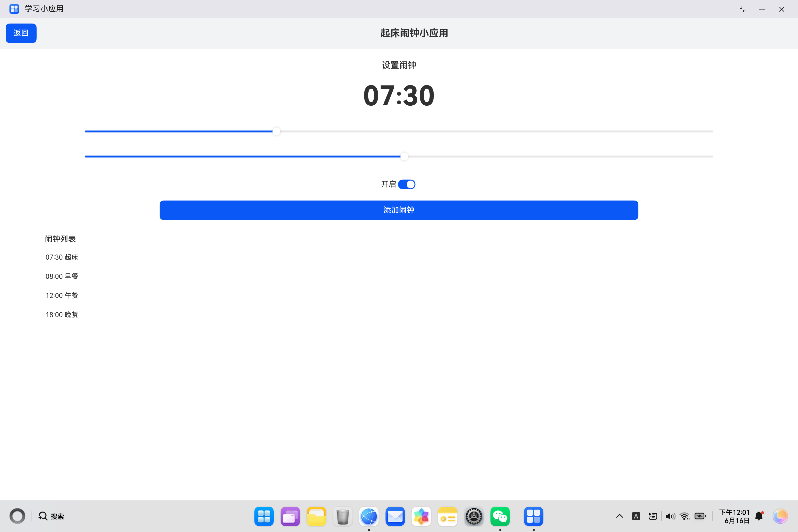Open the volume speaker tray icon
The width and height of the screenshot is (798, 532).
pos(670,516)
